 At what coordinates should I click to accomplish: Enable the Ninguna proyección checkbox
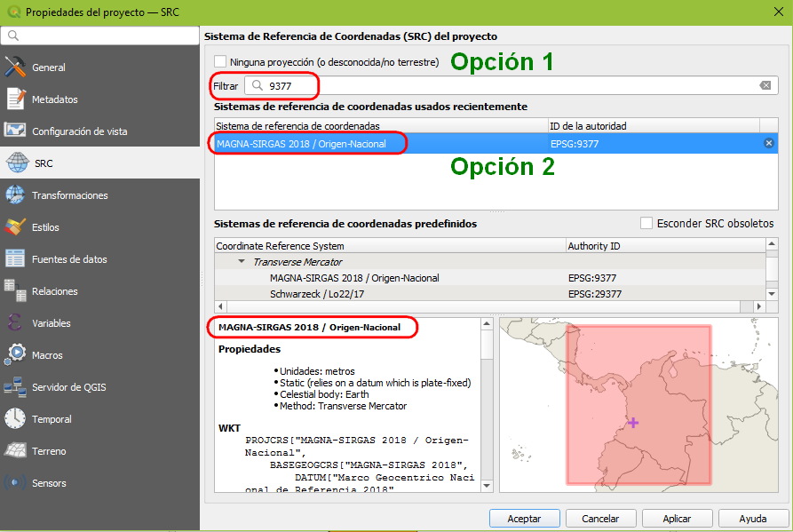click(x=220, y=61)
